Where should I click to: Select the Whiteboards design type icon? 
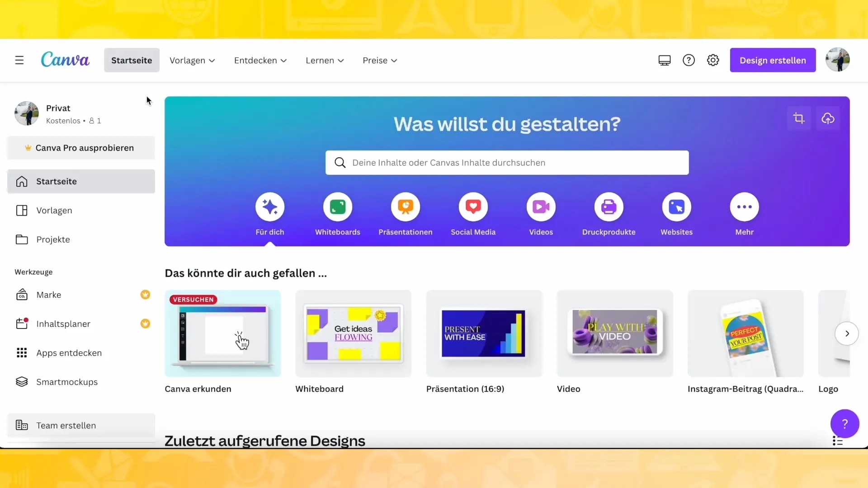tap(337, 206)
